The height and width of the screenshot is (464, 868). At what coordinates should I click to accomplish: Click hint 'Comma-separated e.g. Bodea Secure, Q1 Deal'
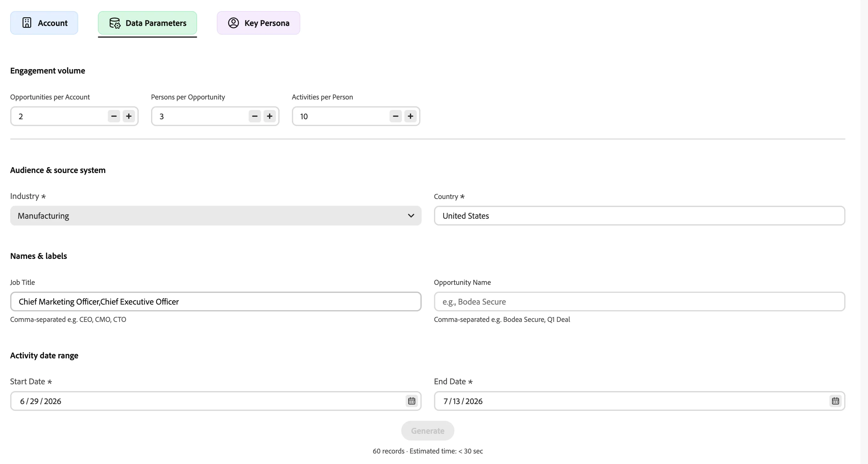(502, 319)
